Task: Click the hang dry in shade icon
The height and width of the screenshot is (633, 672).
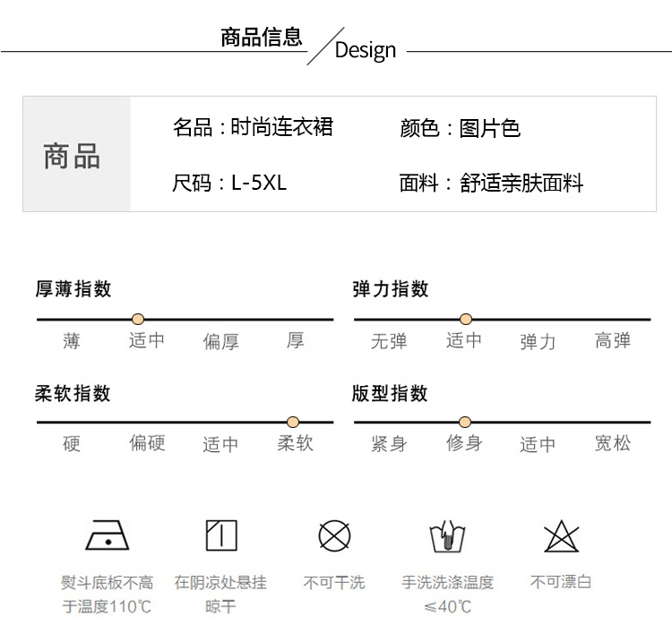Action: 220,535
